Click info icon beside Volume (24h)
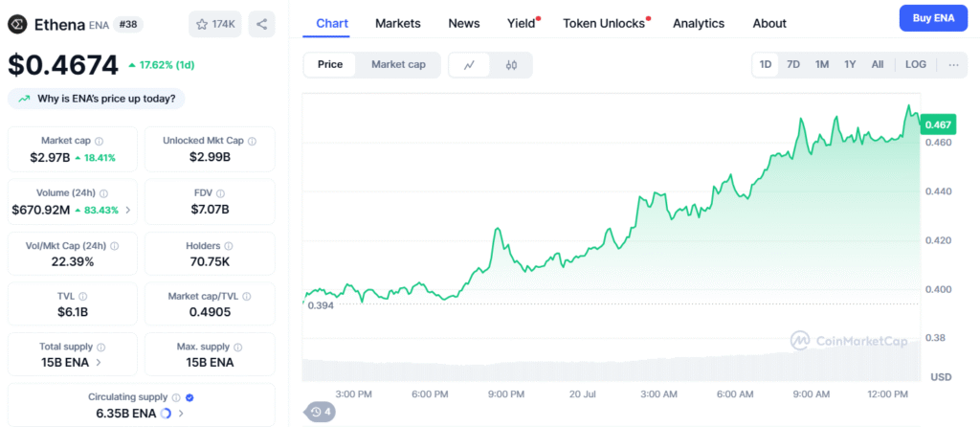980x427 pixels. pos(103,193)
